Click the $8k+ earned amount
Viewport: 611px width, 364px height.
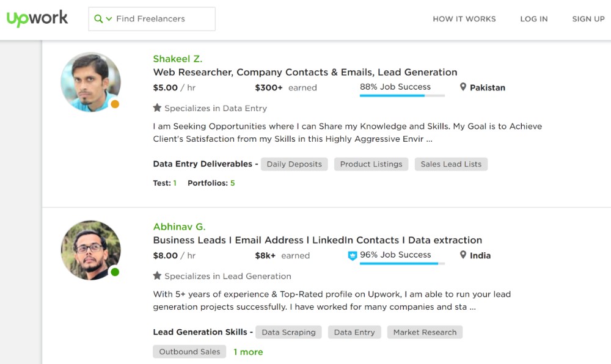coord(282,255)
